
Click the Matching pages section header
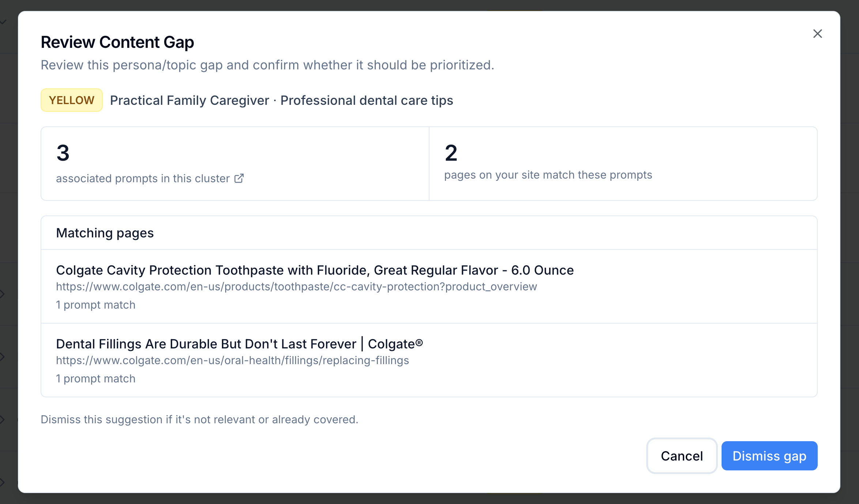(x=105, y=233)
